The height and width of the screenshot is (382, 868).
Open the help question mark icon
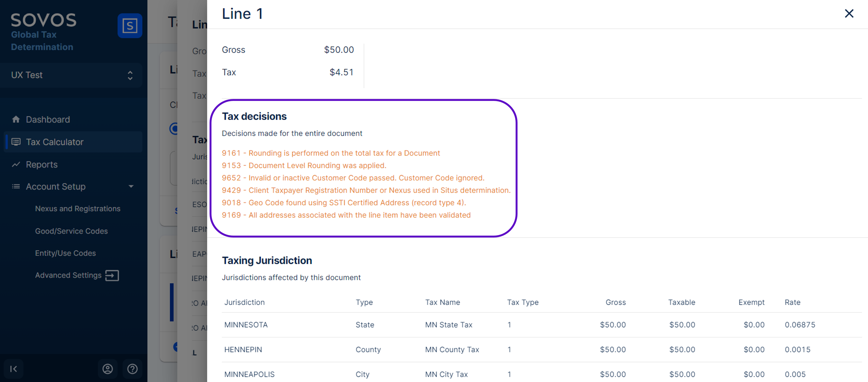point(132,369)
